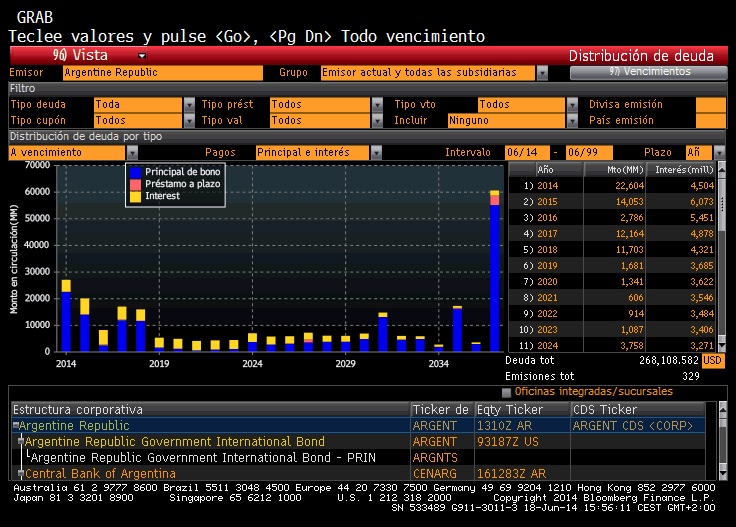This screenshot has width=736, height=527.
Task: Open row 4) 2017 in table
Action: 612,234
